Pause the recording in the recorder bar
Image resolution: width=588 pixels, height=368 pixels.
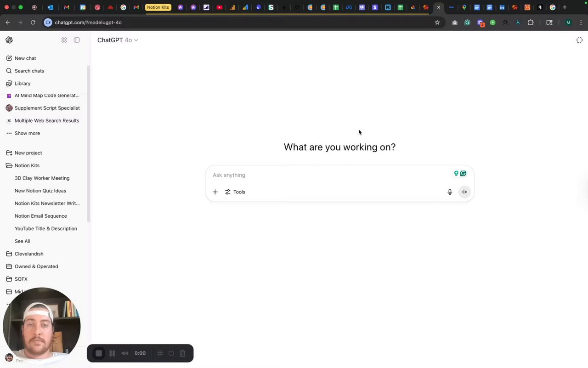click(x=112, y=353)
